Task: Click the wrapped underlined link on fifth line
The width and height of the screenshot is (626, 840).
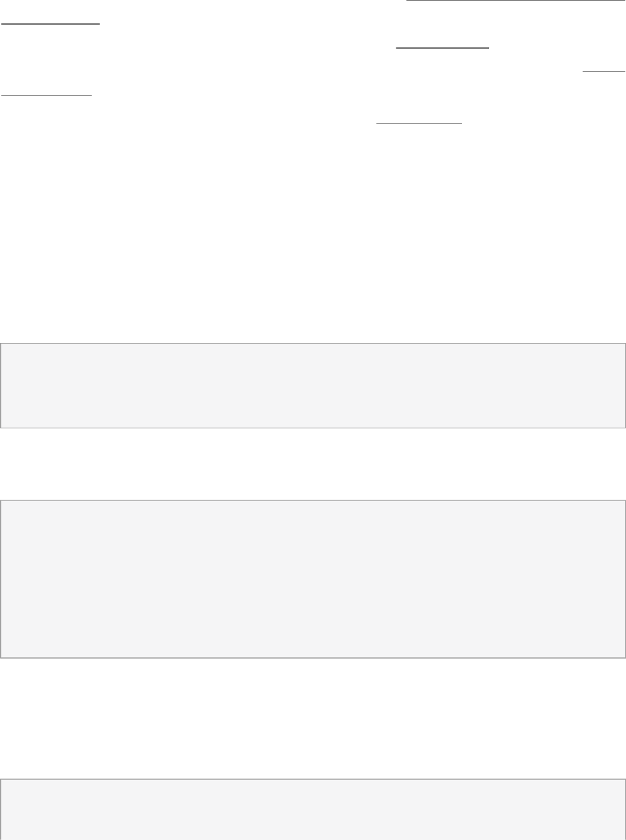Action: (x=46, y=93)
